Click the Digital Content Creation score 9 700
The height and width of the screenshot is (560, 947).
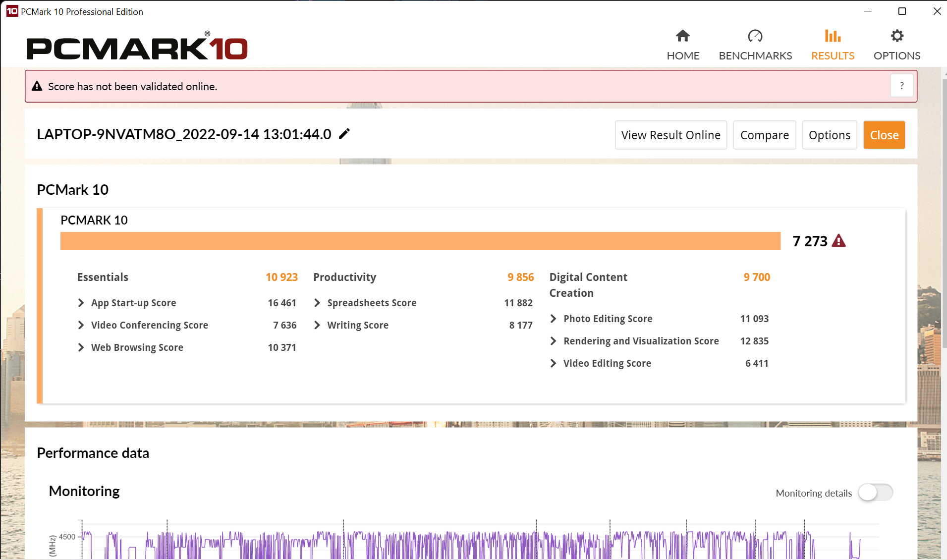click(x=757, y=277)
